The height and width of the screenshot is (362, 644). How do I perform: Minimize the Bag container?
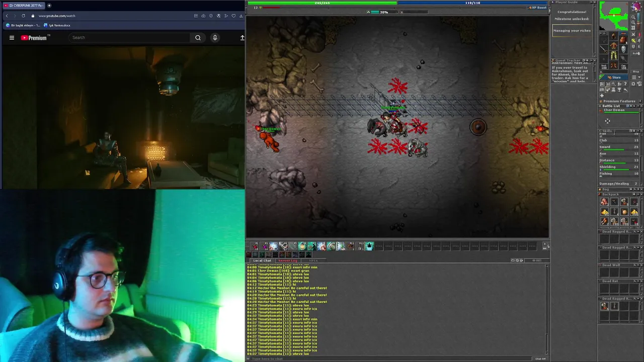click(x=638, y=189)
